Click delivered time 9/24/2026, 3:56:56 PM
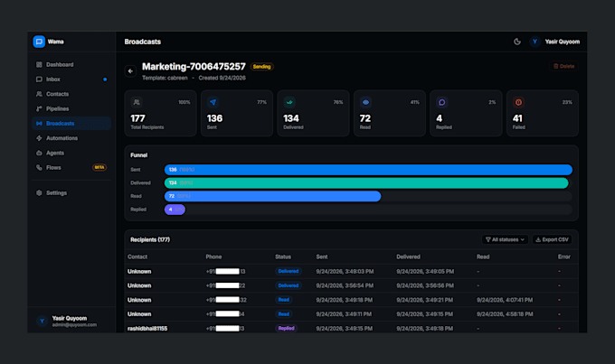Viewport: 615px width, 364px height. [425, 285]
